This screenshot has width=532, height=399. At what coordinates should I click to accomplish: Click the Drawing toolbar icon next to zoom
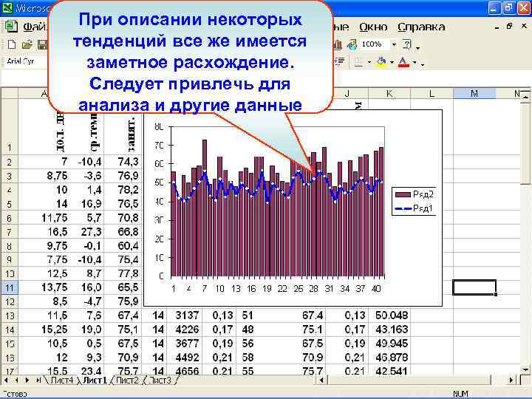click(x=352, y=44)
